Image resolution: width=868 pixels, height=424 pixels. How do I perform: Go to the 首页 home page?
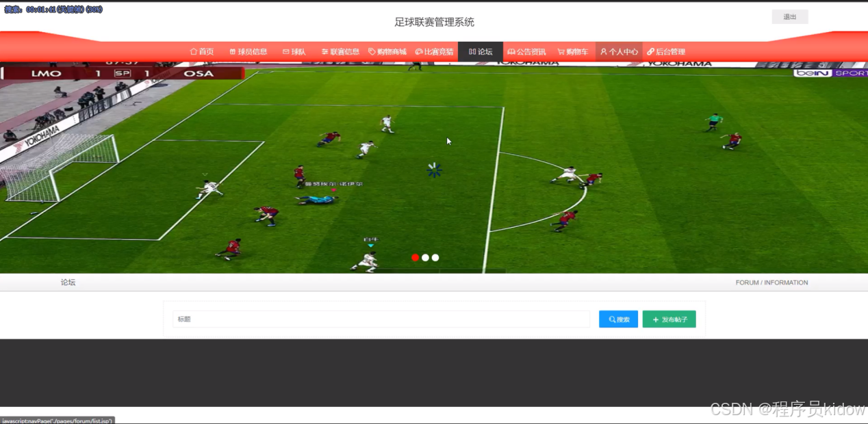point(202,51)
